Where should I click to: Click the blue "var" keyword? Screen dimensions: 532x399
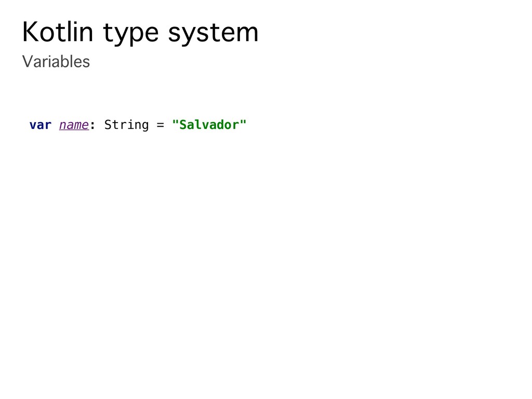(40, 125)
